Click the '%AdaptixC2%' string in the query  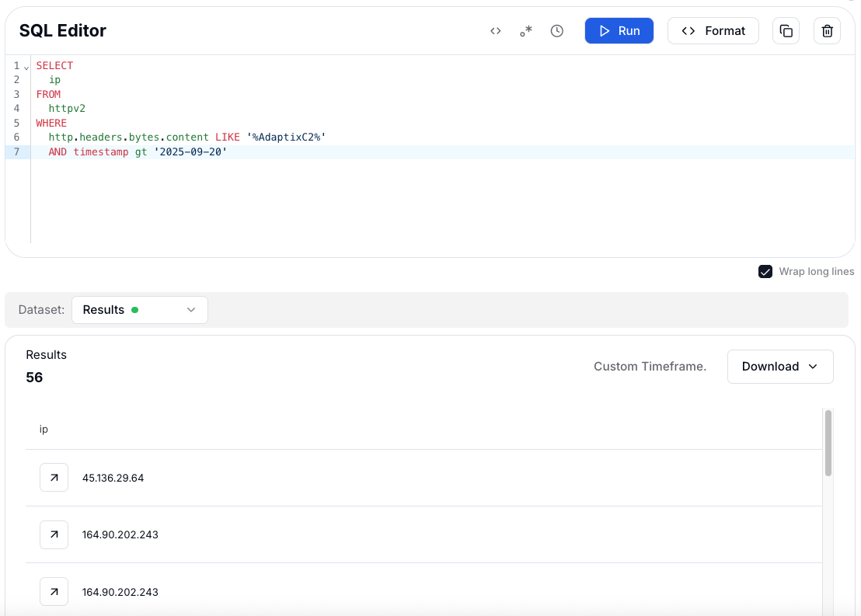tap(286, 137)
